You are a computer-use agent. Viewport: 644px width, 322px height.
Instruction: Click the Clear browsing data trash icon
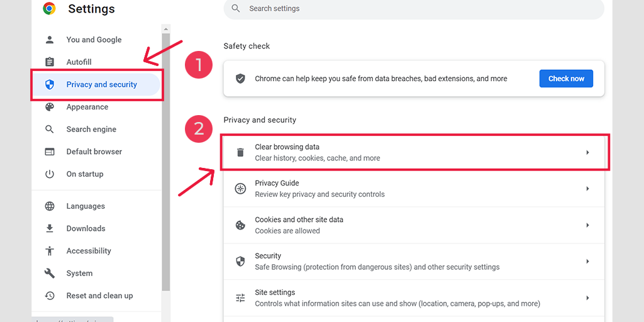point(240,152)
